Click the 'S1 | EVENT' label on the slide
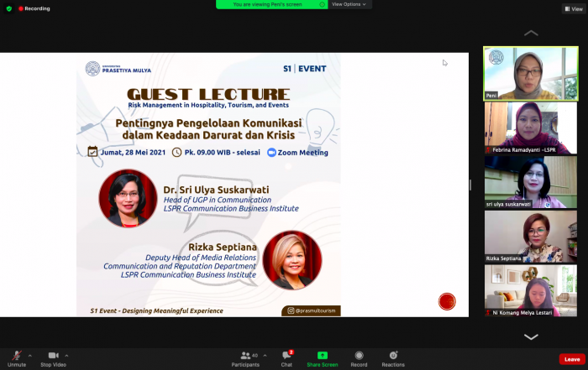This screenshot has height=370, width=588. [x=304, y=69]
